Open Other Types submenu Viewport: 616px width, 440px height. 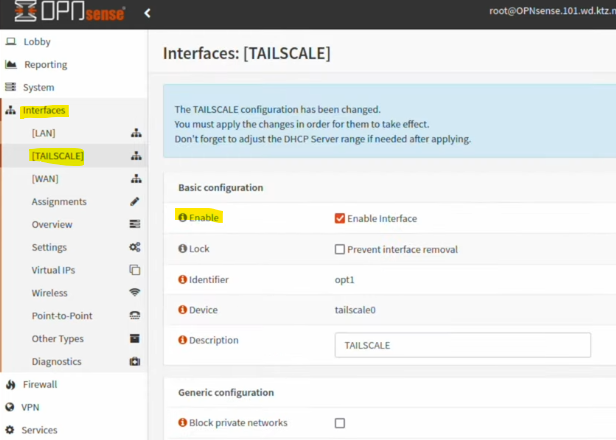click(58, 339)
